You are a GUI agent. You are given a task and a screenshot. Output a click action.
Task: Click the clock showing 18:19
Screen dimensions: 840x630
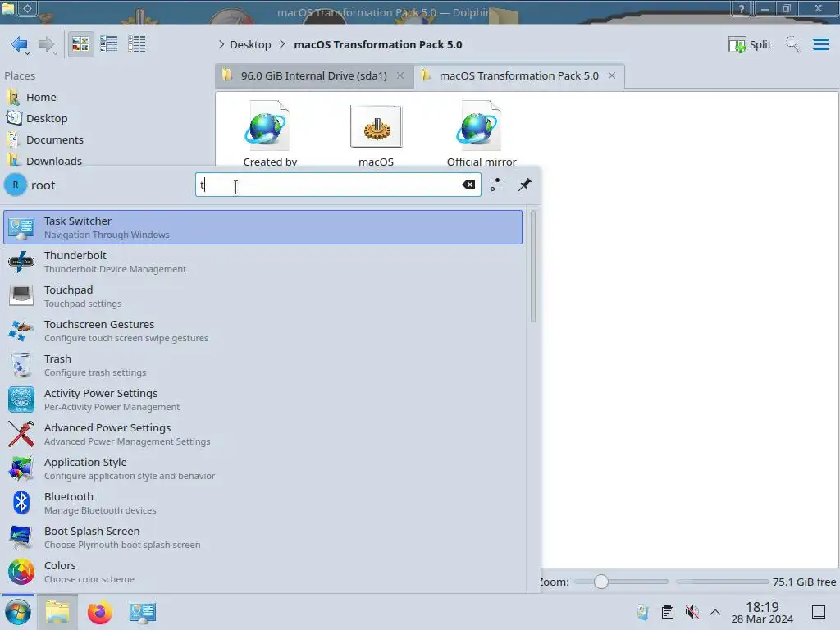(x=762, y=607)
